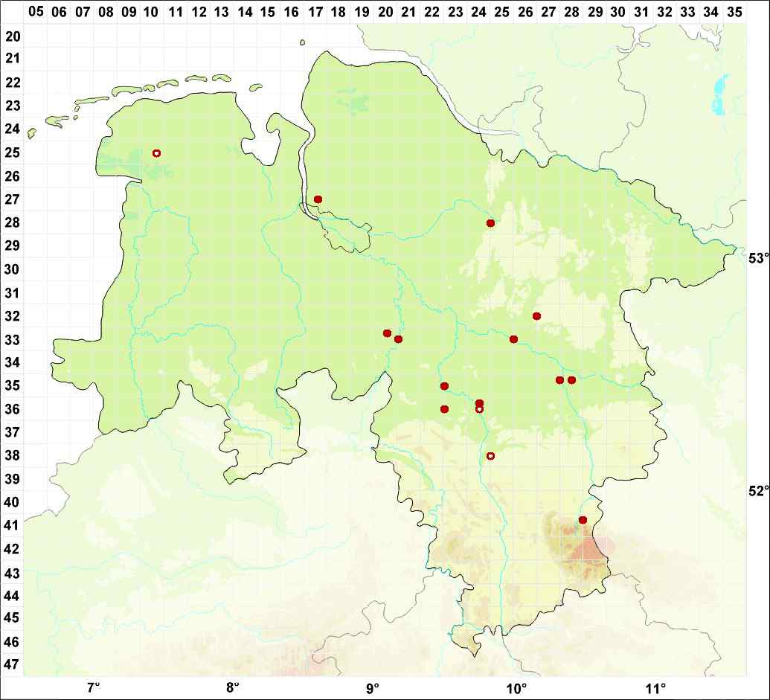770x700 pixels.
Task: Click row label 46
Action: pos(13,642)
